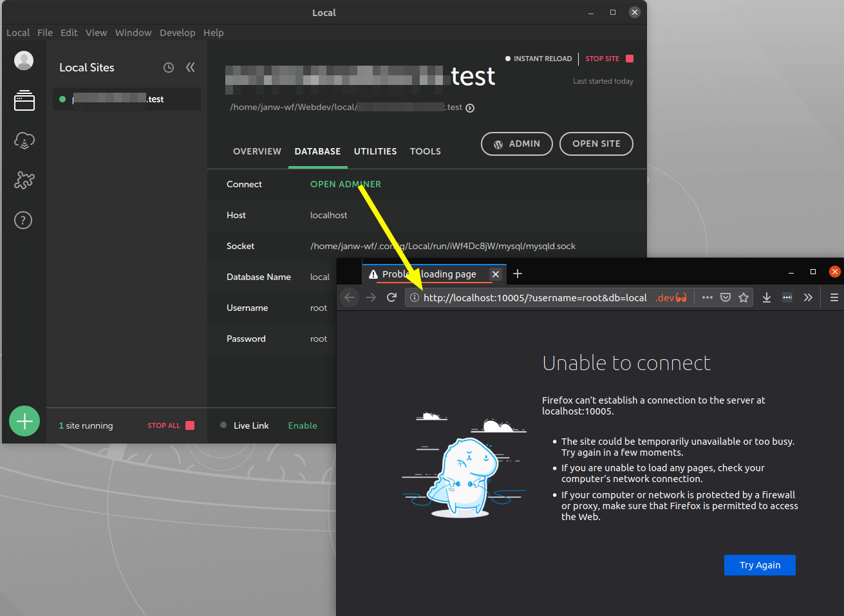Click the Open Adminer link
This screenshot has width=844, height=616.
click(346, 184)
